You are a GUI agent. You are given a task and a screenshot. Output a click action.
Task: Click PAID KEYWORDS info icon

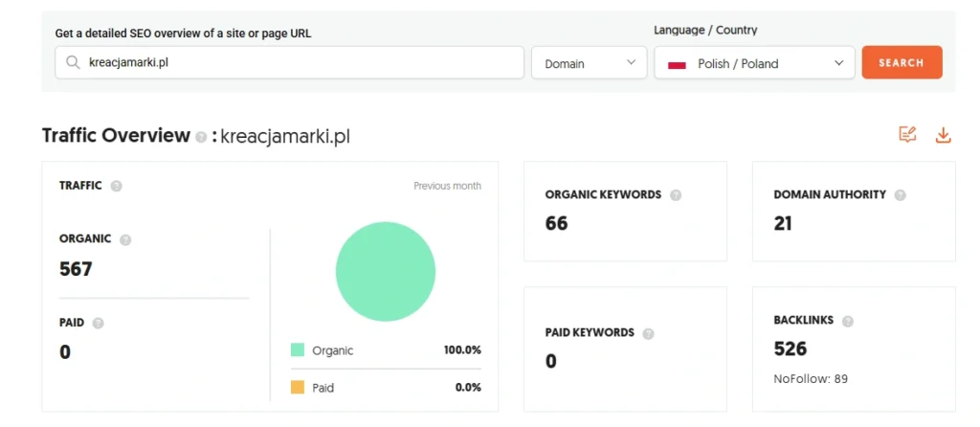coord(649,333)
